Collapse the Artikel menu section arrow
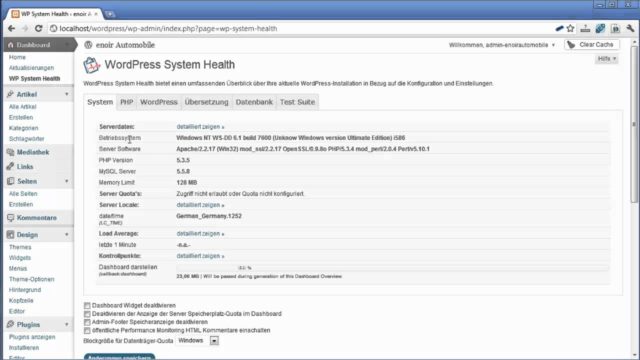Screen dimensions: 640x360 67,94
